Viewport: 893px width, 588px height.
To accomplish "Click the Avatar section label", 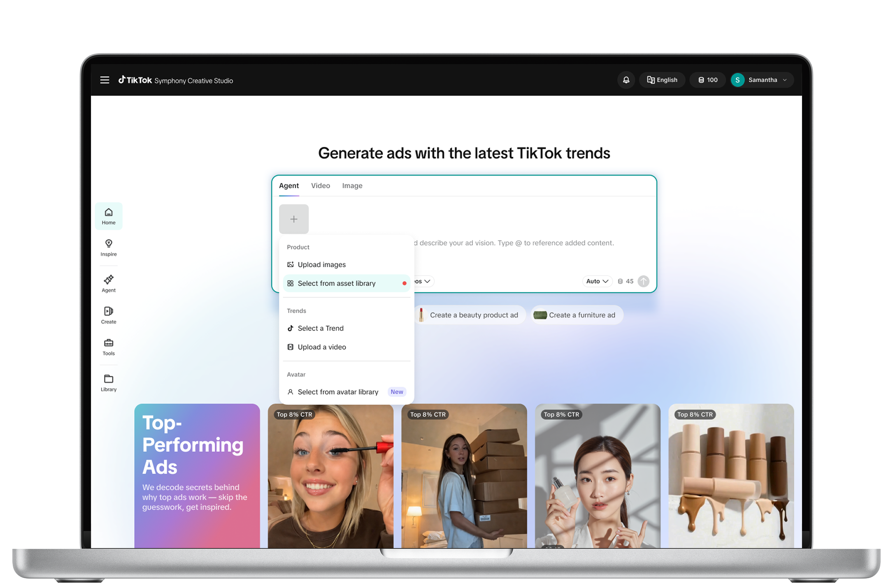I will tap(296, 375).
